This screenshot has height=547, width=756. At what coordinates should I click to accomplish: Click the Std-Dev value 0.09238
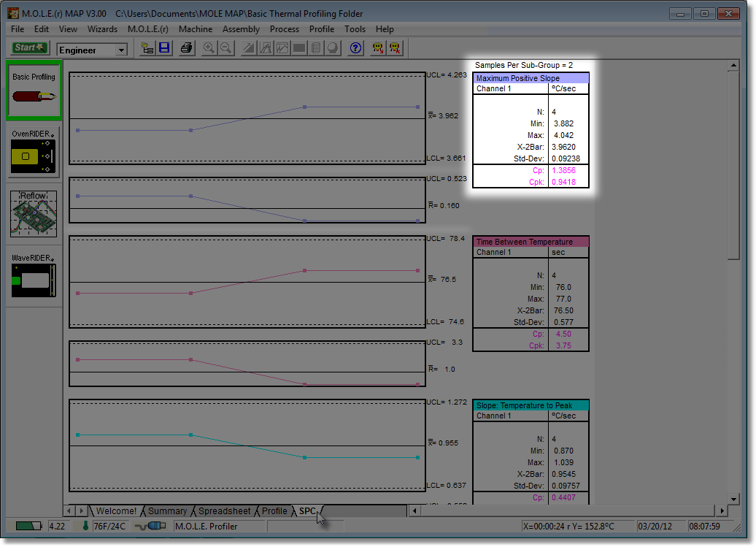click(x=566, y=158)
